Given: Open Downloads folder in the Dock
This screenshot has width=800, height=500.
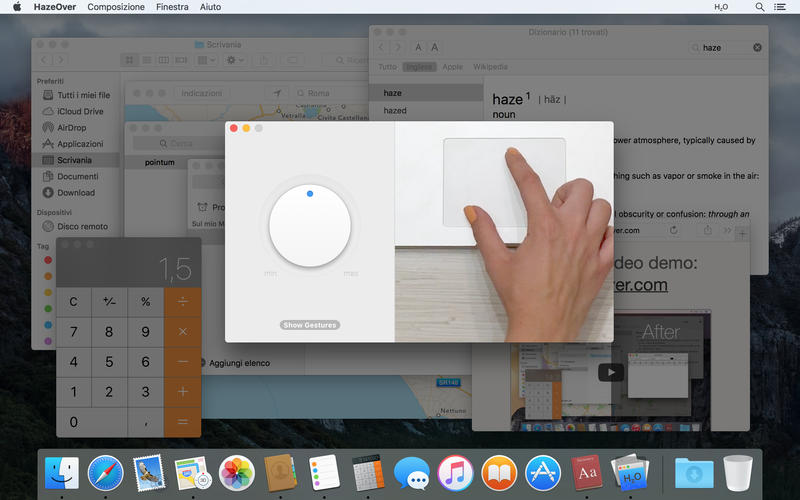Looking at the screenshot, I should point(694,473).
